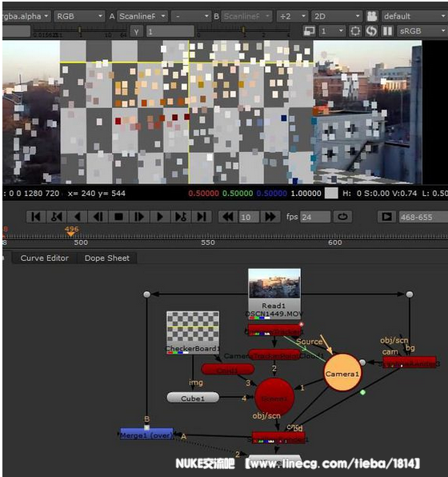Skip forward by the frame increment
Viewport: 448px width, 477px height.
270,217
